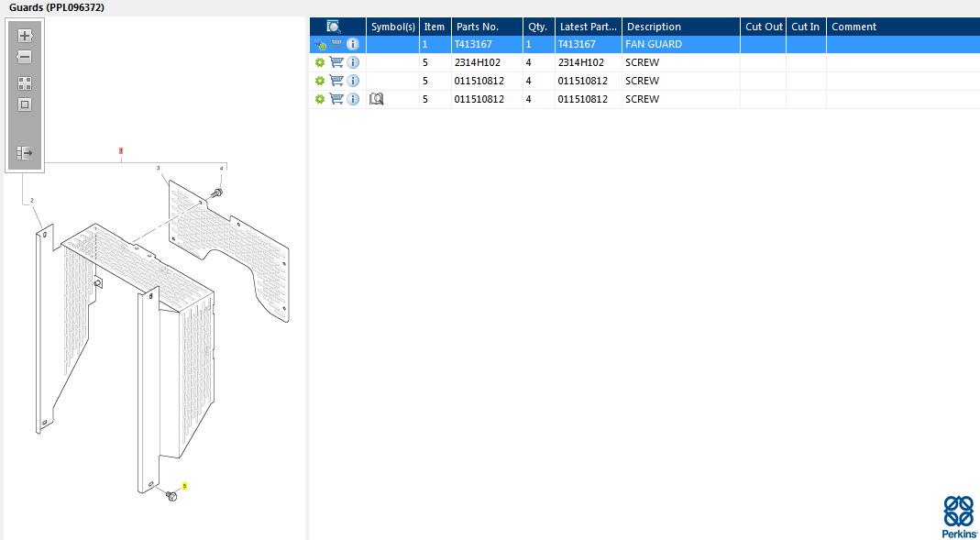Show info for screw 2314H102
The image size is (980, 540).
pyautogui.click(x=353, y=62)
